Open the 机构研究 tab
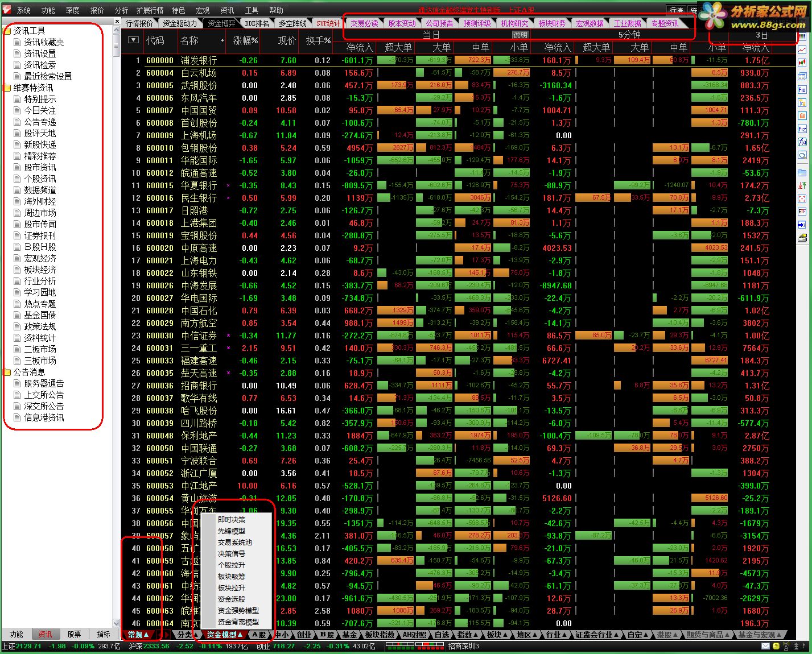 click(x=514, y=23)
